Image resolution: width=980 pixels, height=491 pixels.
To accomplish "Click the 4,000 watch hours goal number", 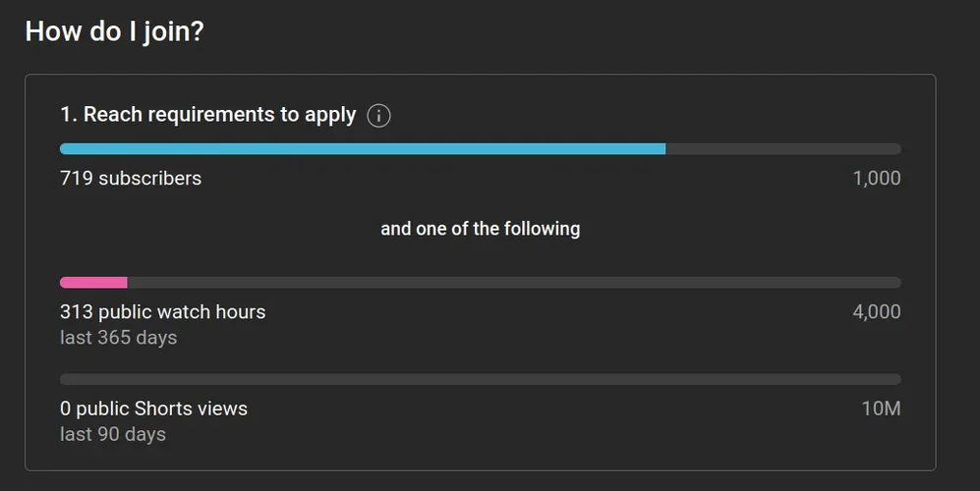I will coord(877,312).
